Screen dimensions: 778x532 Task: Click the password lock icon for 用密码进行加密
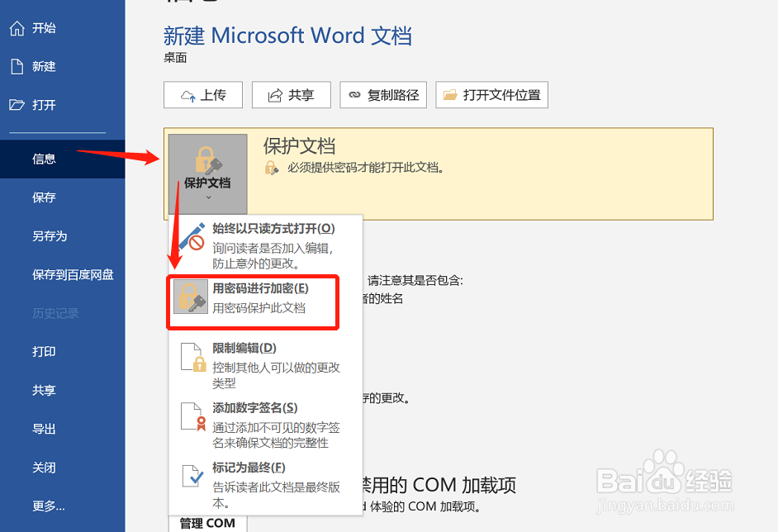(x=191, y=297)
